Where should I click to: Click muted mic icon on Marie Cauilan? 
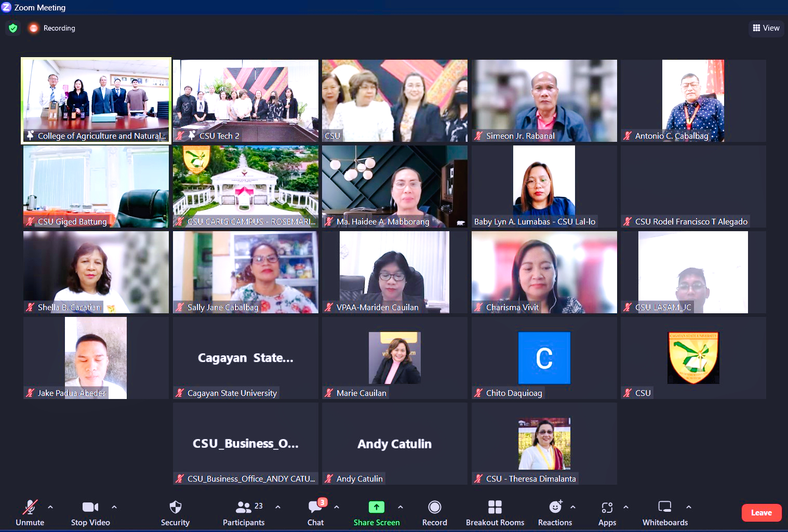tap(329, 393)
